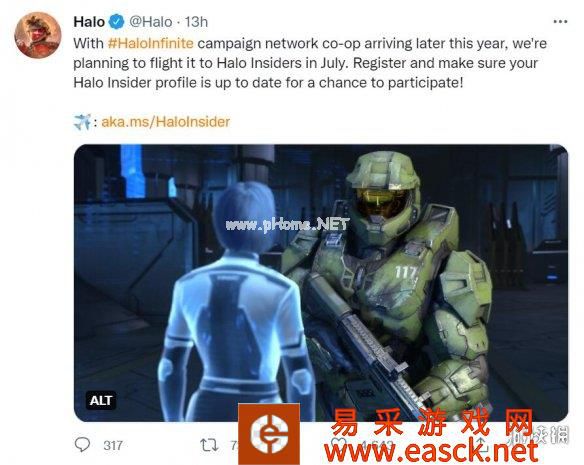Click the Halo display name
The image size is (584, 465).
tap(89, 22)
